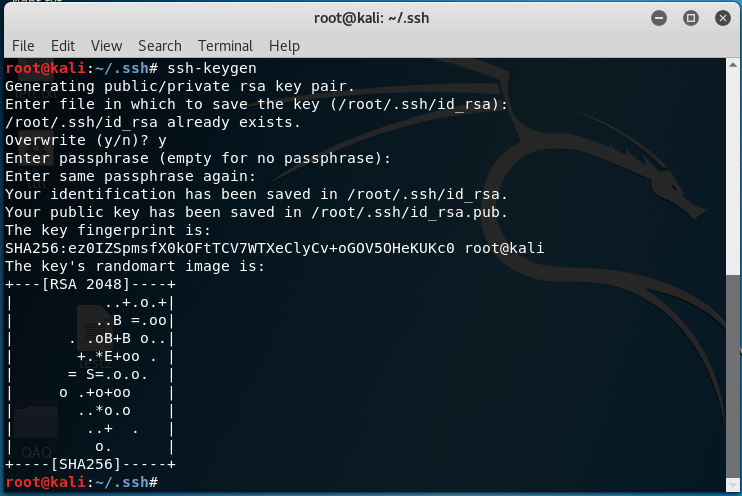Open the Terminal menu

click(x=225, y=46)
